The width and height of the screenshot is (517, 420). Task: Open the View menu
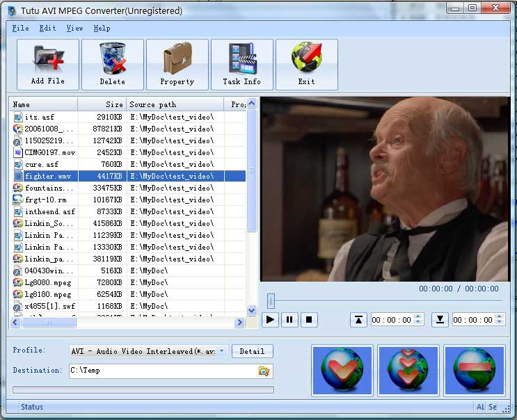coord(74,29)
